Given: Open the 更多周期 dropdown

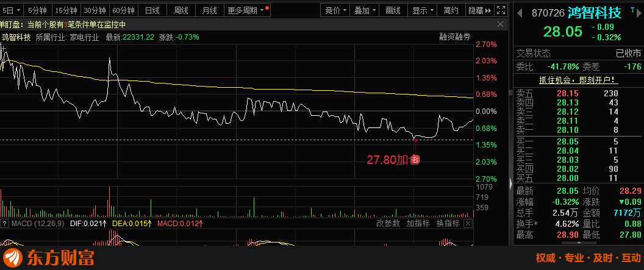Looking at the screenshot, I should pyautogui.click(x=247, y=11).
